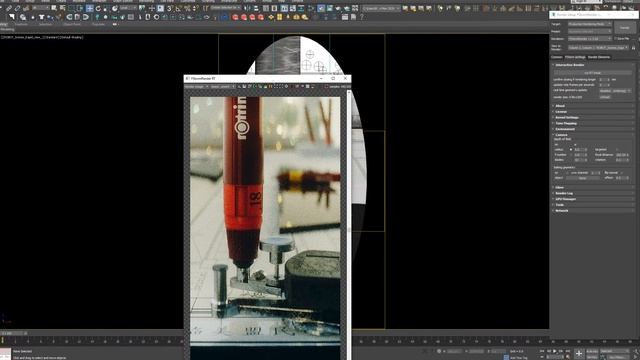Image resolution: width=640 pixels, height=360 pixels.
Task: Click the FStormRender window vertical scrollbar
Action: point(349,224)
